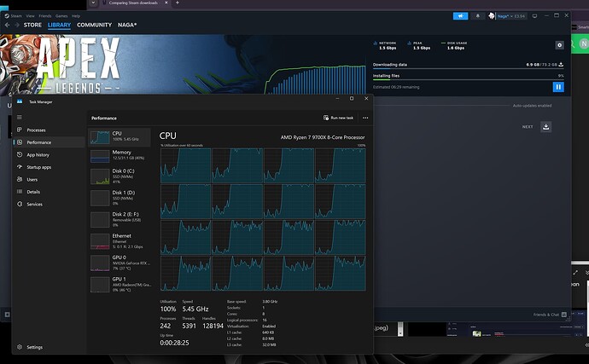Open the Help menu in Steam
Screen dimensions: 589x364
(x=76, y=16)
